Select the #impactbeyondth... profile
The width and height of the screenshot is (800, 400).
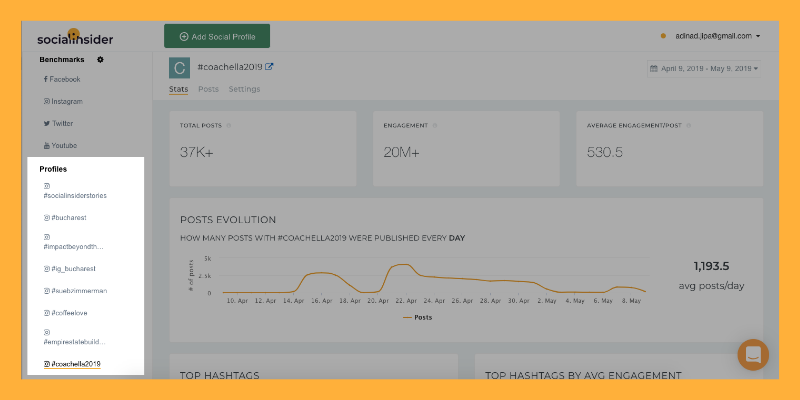(x=73, y=242)
